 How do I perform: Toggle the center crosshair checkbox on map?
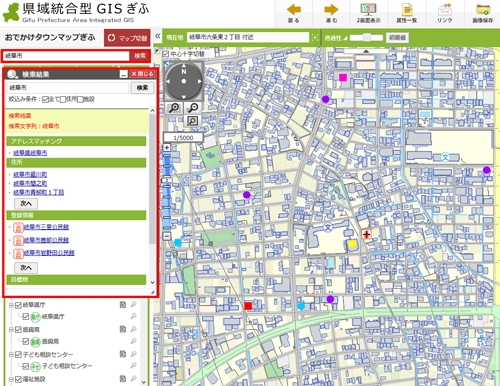(x=166, y=54)
